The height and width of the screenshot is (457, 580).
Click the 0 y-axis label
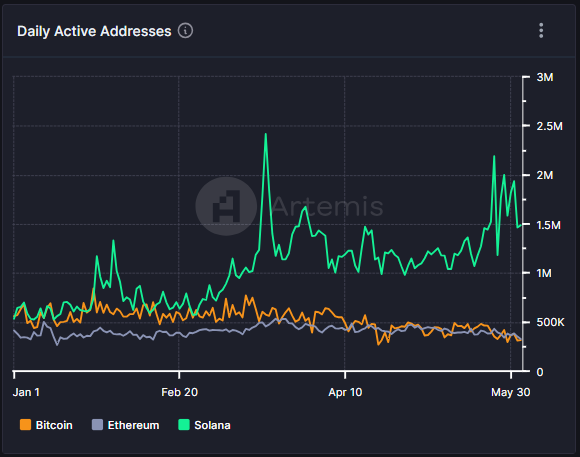coord(540,372)
